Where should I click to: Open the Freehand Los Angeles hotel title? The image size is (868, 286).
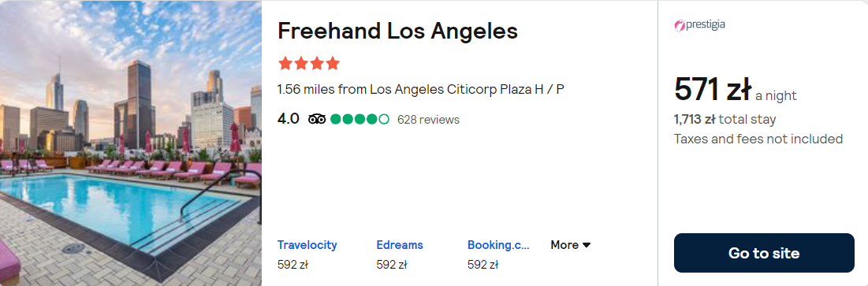click(397, 31)
